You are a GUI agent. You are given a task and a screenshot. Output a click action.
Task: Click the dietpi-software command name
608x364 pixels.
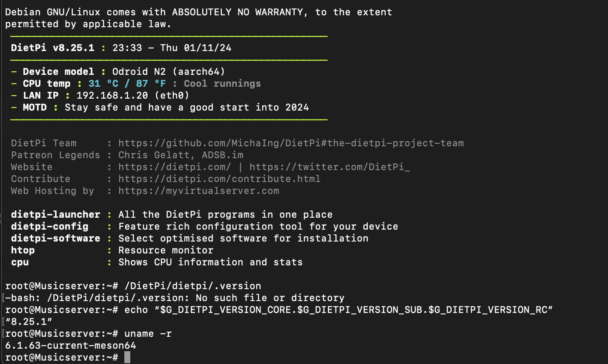(x=55, y=239)
